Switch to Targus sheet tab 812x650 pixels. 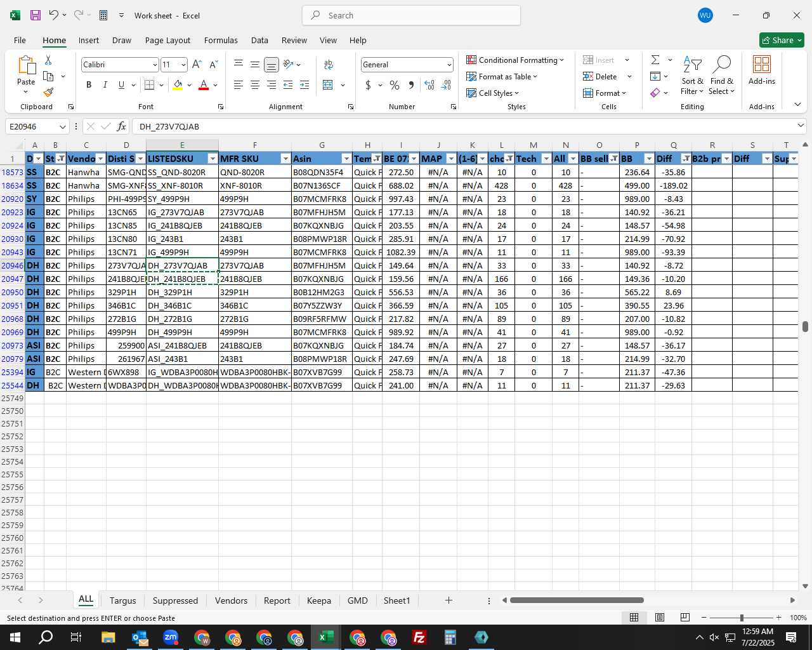122,600
